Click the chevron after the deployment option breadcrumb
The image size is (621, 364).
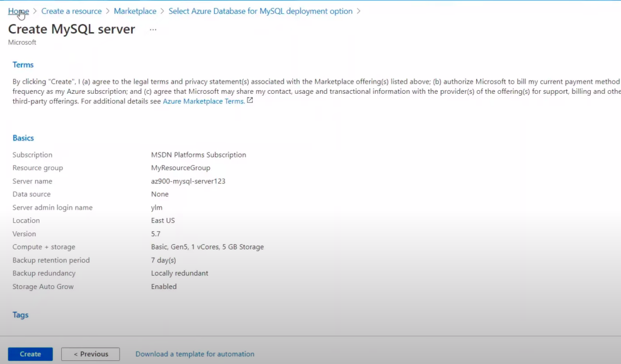click(x=358, y=12)
